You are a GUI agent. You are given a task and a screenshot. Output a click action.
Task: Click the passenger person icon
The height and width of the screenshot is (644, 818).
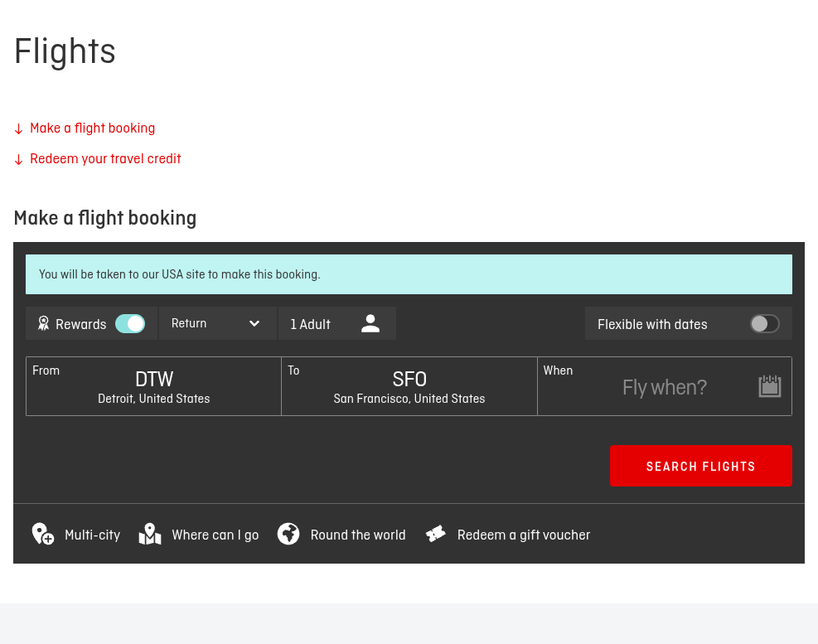tap(370, 323)
